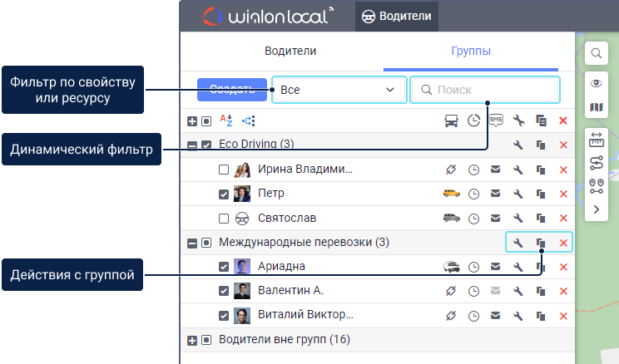Click the Поиск search field

coord(485,90)
